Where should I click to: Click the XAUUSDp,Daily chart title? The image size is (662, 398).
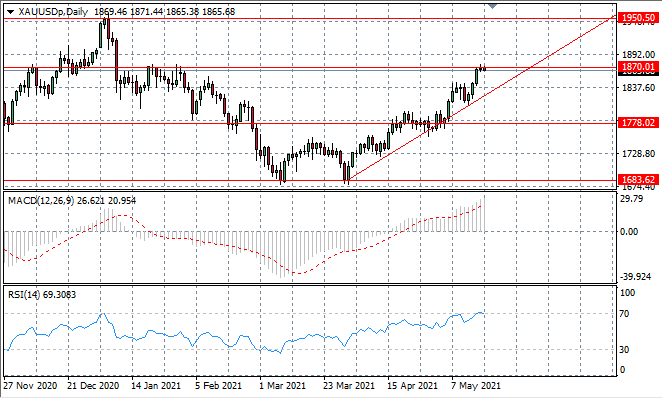click(x=53, y=12)
